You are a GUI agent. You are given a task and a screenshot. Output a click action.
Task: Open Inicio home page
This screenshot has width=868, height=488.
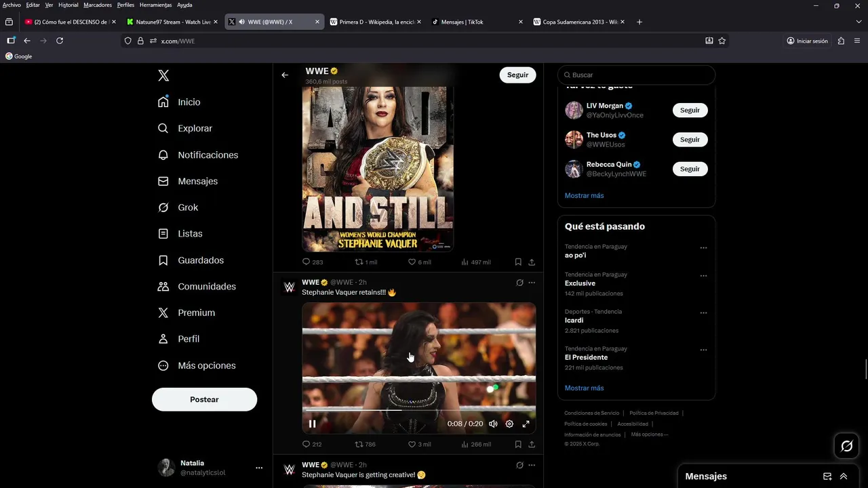point(180,102)
